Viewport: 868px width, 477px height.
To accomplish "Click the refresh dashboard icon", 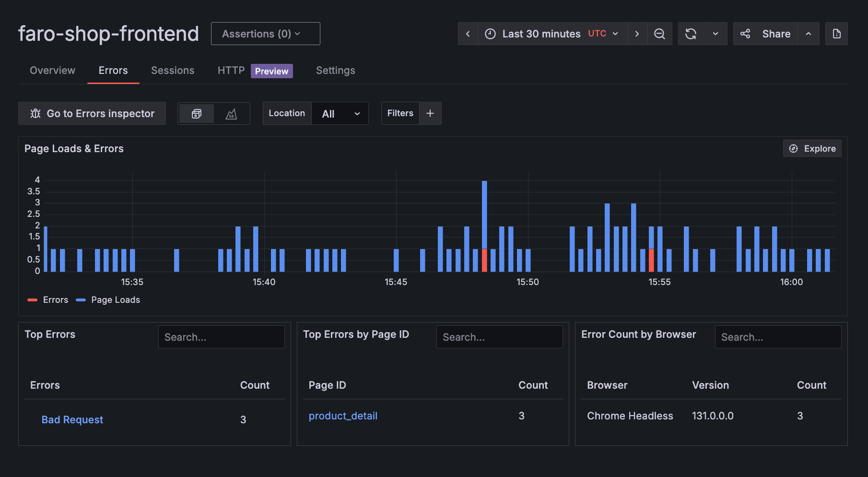I will pyautogui.click(x=690, y=34).
